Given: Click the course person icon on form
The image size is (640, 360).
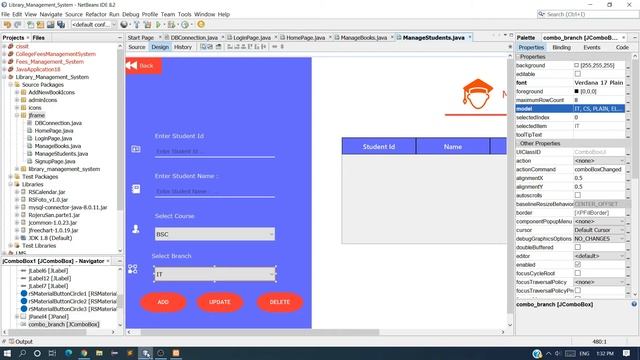Looking at the screenshot, I should tap(136, 229).
